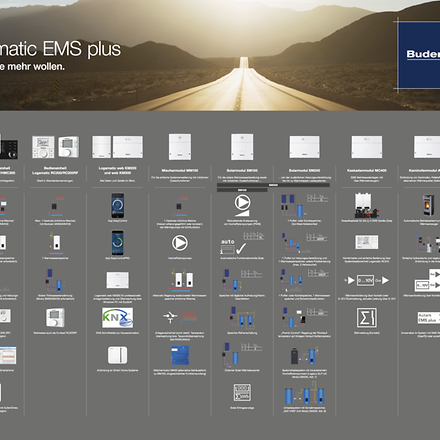
Task: Click the dark SM200 range bar
Action: 273,185
